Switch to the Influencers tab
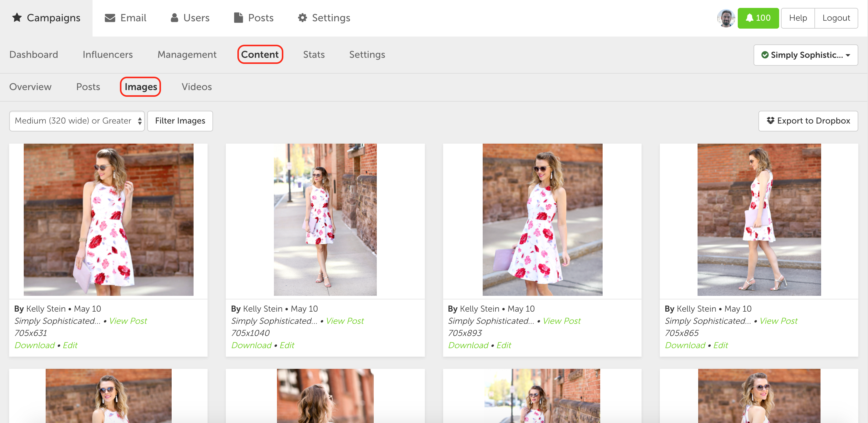 coord(108,54)
